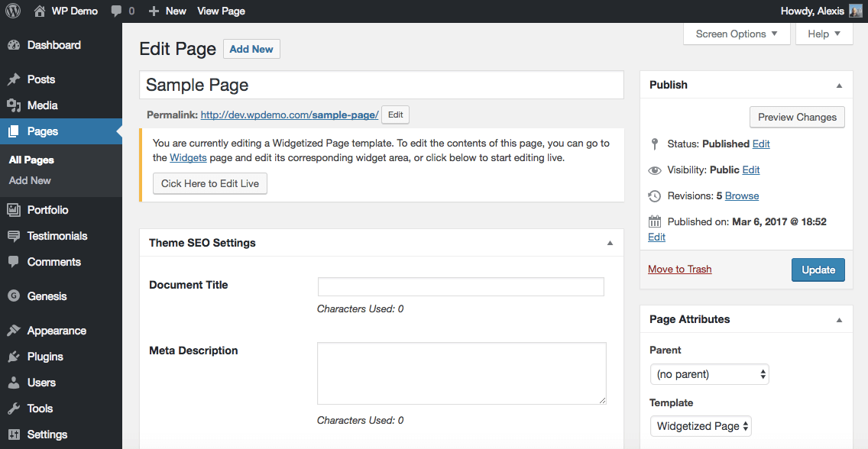Click the Move to Trash link
This screenshot has width=868, height=449.
point(679,269)
